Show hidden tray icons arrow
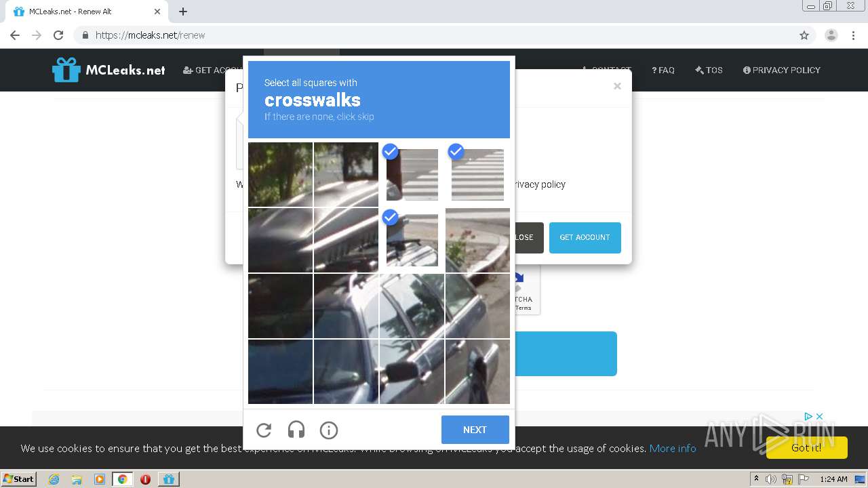The width and height of the screenshot is (868, 488). coord(756,479)
